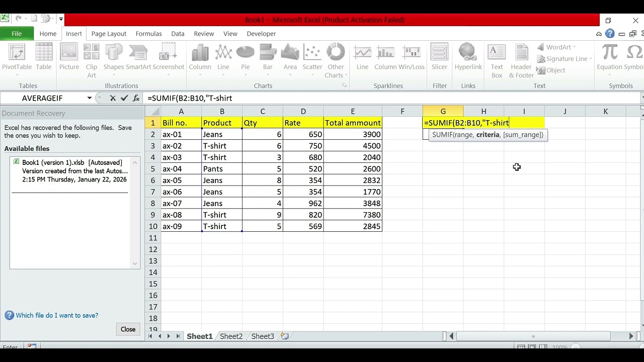Cancel formula entry with X button
Viewport: 644px width, 362px height.
coord(113,98)
